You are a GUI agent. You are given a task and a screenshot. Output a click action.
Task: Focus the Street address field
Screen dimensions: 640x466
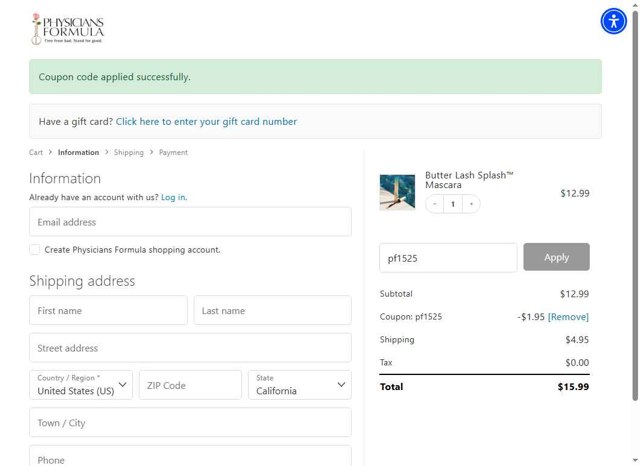pyautogui.click(x=190, y=348)
